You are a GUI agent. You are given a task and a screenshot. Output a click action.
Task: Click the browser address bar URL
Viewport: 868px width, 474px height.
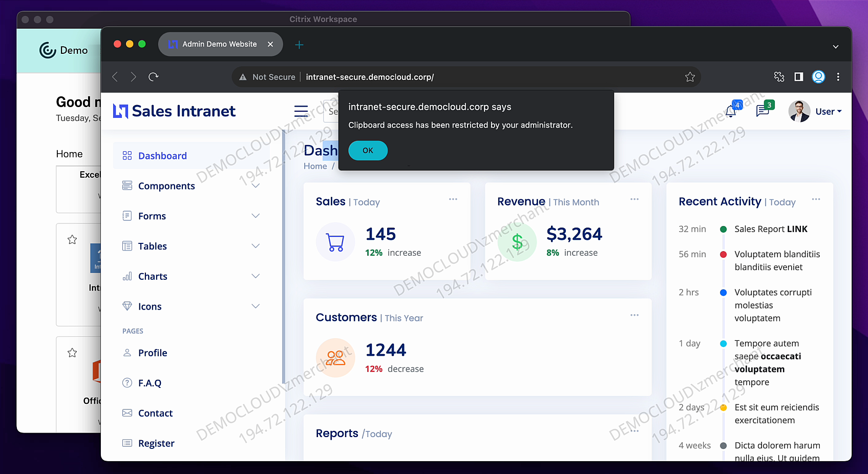coord(369,77)
